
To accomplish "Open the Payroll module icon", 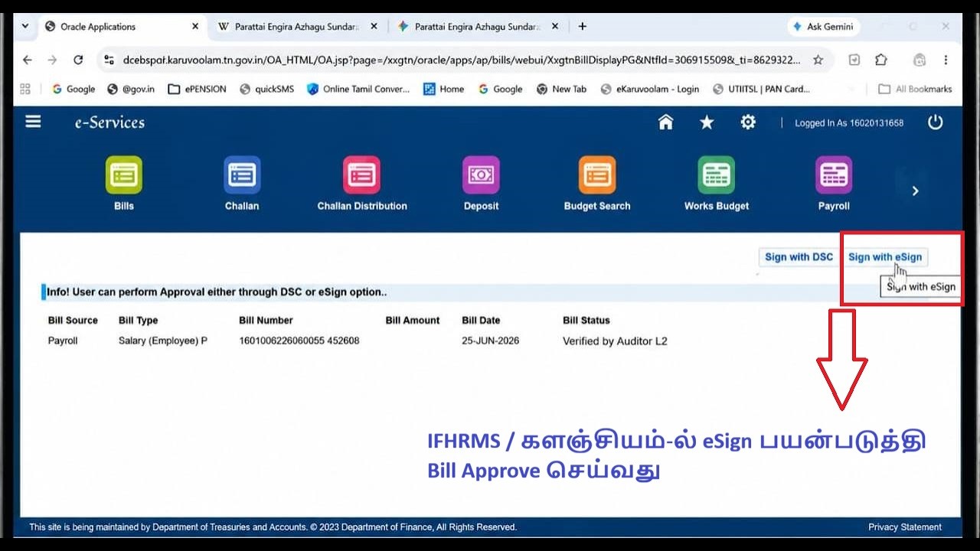I will (x=834, y=174).
